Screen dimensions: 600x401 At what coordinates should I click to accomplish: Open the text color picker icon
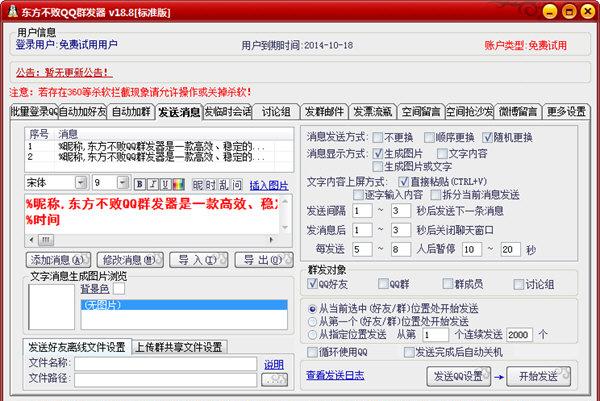pos(178,184)
